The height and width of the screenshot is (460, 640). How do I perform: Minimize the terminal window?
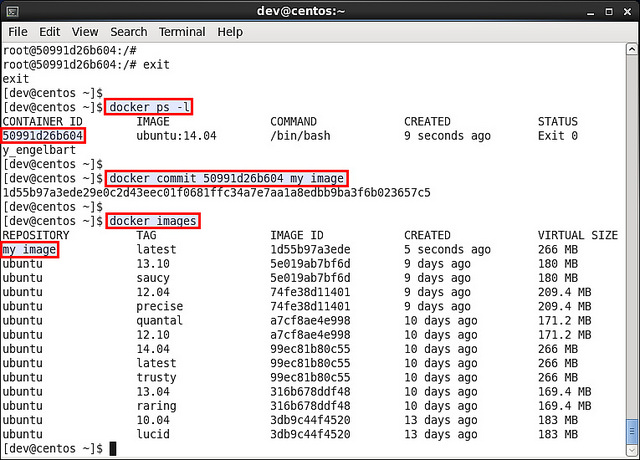tap(590, 12)
